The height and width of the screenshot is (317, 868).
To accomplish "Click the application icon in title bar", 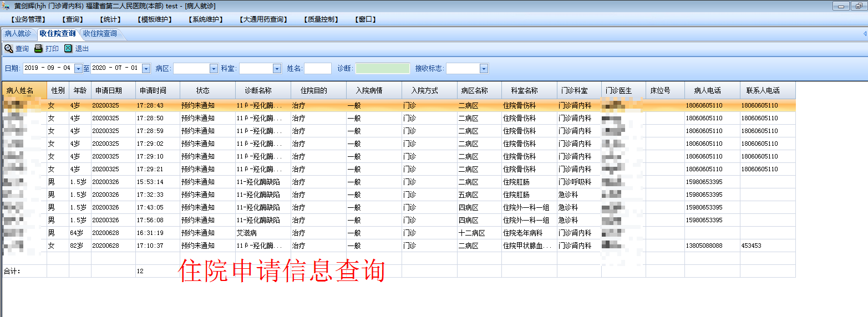I will pos(7,6).
